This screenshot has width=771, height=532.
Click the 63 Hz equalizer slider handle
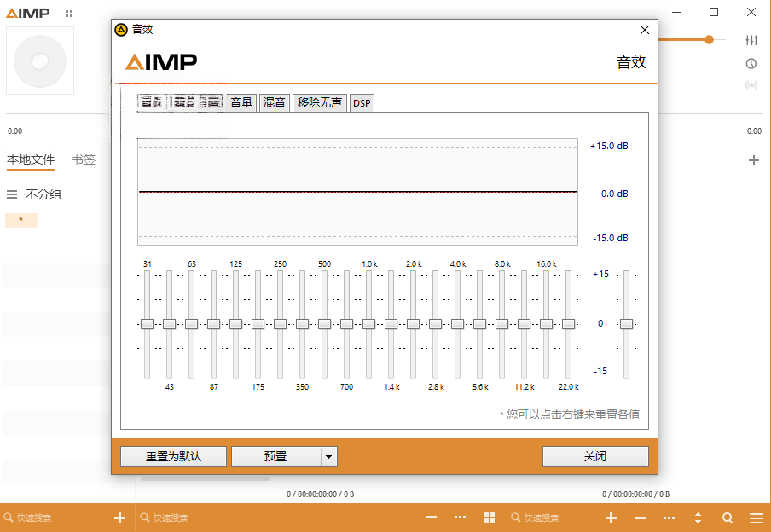(191, 323)
